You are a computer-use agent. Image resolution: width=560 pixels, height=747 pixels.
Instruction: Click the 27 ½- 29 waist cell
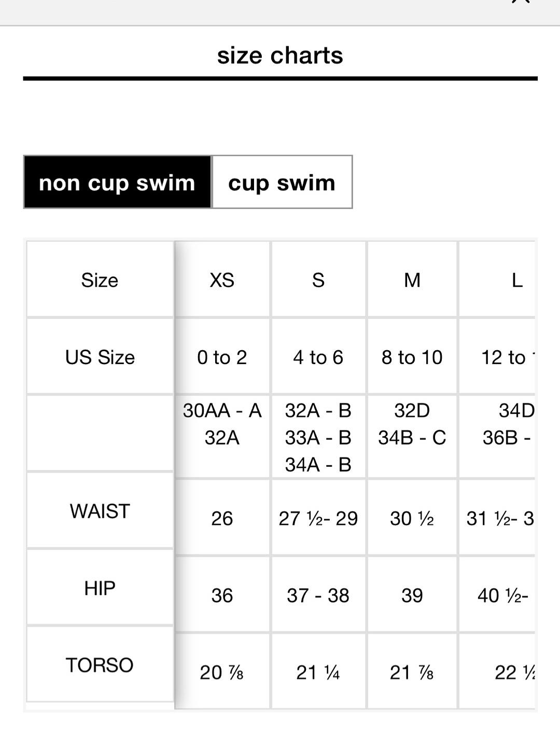tap(318, 518)
